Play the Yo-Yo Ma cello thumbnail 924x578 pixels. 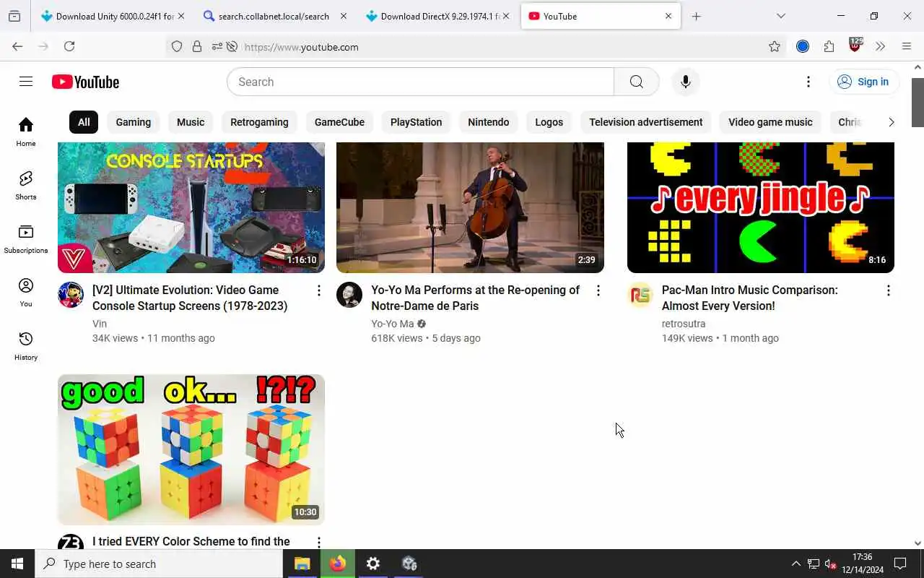point(470,207)
